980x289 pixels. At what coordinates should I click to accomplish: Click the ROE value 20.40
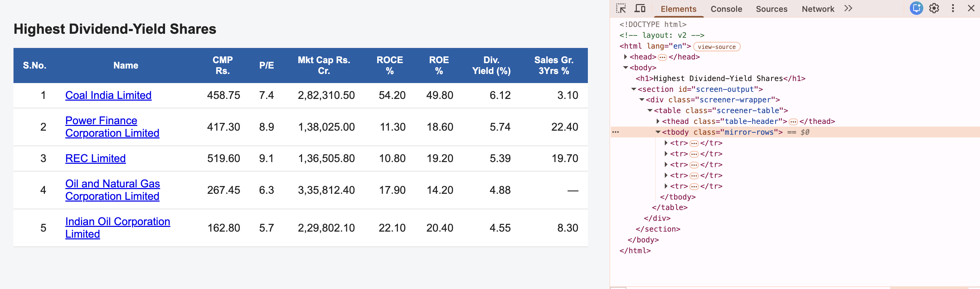click(x=439, y=228)
